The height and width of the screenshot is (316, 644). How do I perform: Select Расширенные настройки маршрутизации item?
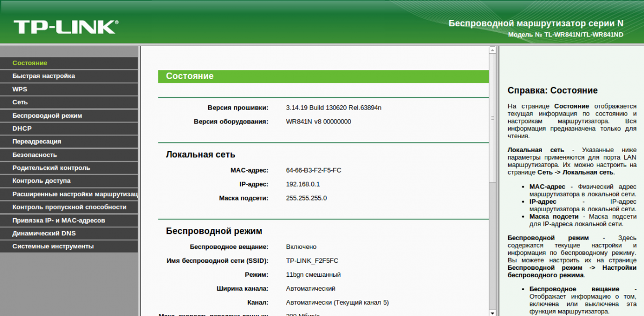(69, 194)
